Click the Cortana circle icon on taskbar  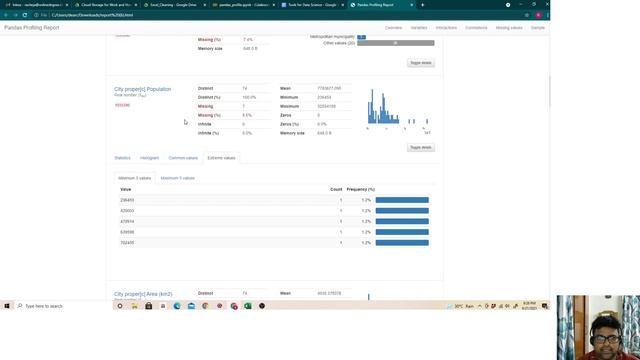pyautogui.click(x=120, y=306)
